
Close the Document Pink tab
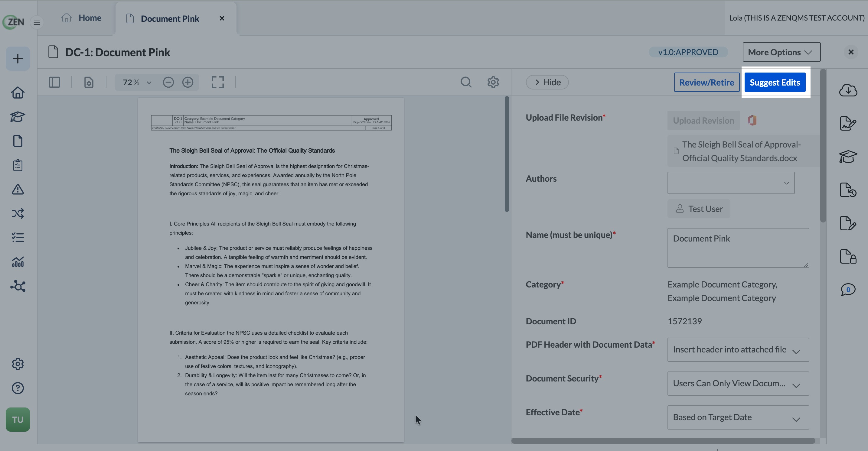pos(222,18)
